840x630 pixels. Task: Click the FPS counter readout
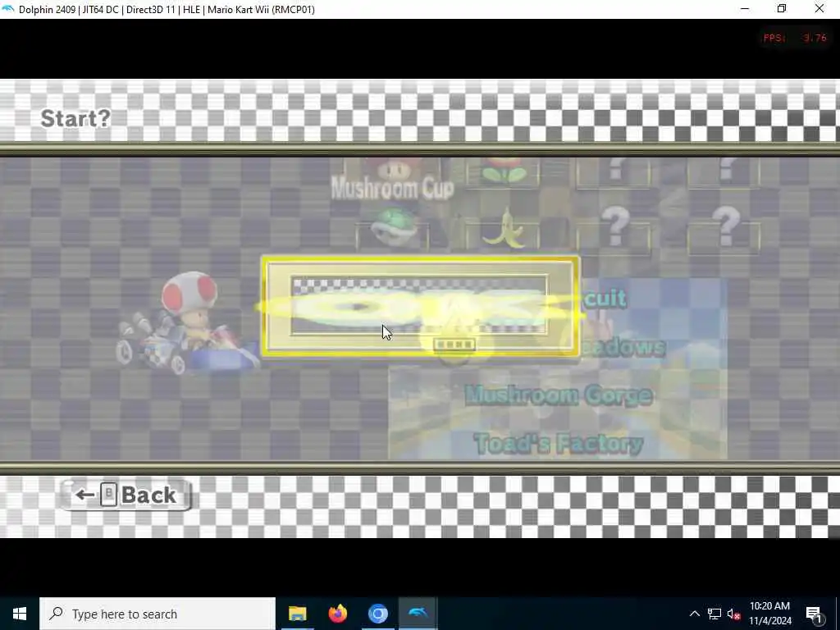point(795,38)
